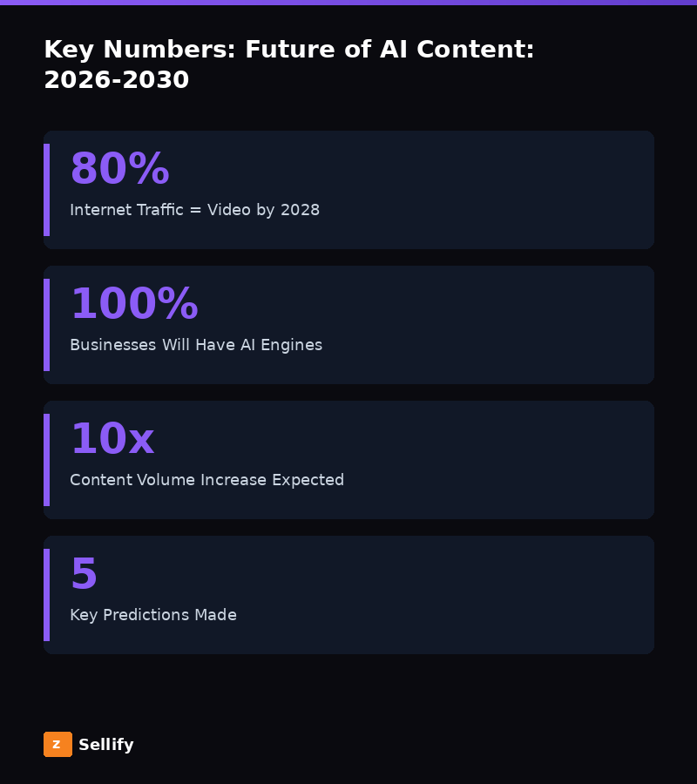Click the purple accent bar on the 10x card

[46, 460]
